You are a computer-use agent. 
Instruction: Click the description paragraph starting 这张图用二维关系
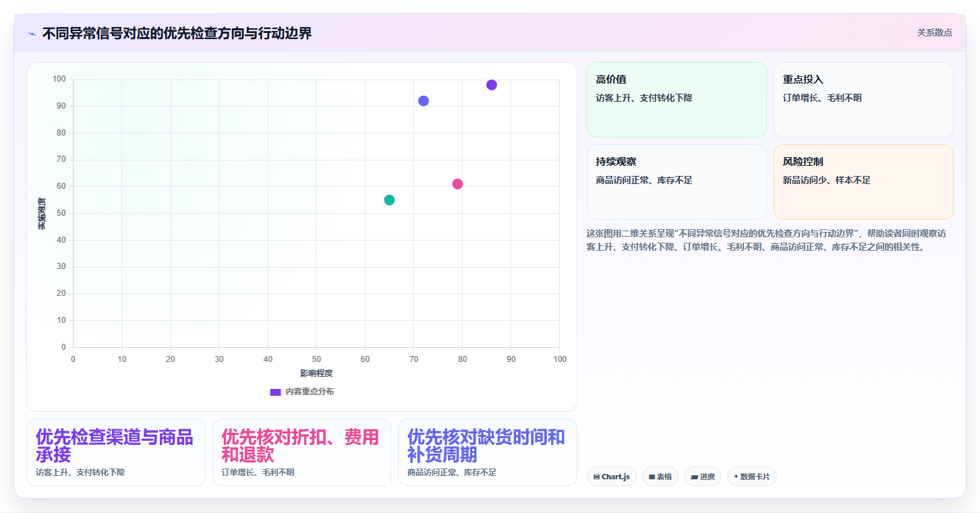[x=767, y=240]
